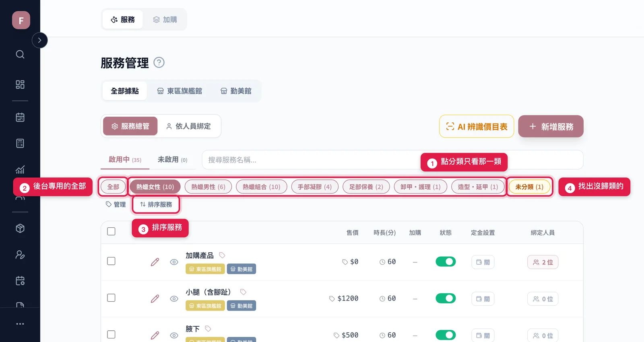The height and width of the screenshot is (342, 644).
Task: Toggle the status switch for 加購產品
Action: click(446, 262)
